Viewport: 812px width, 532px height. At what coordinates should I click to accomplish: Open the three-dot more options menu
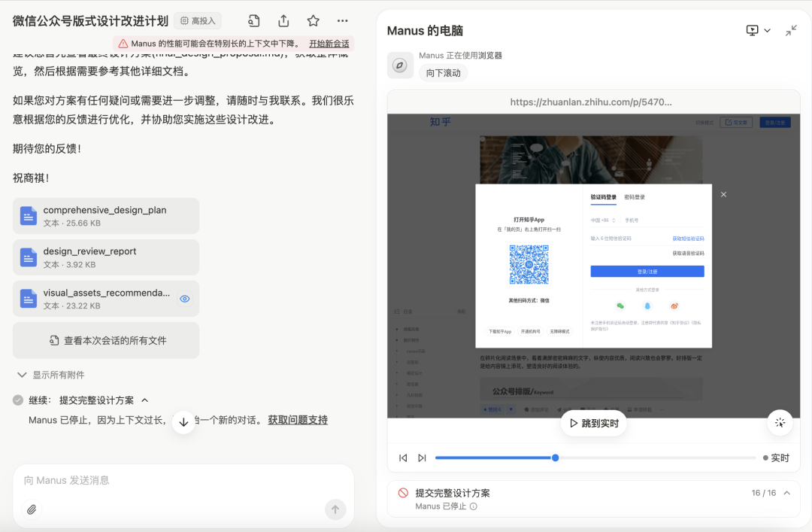(x=342, y=21)
